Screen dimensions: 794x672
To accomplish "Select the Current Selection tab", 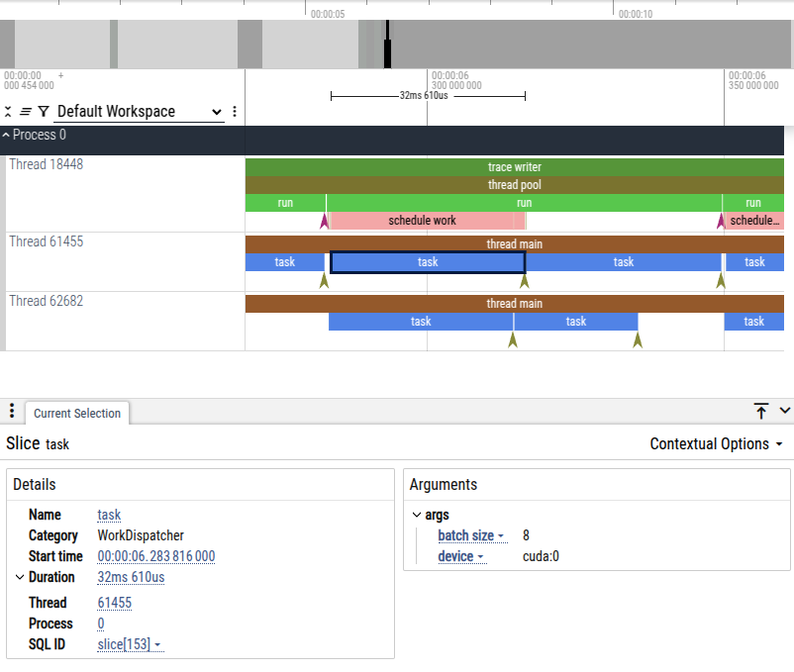I will click(77, 414).
